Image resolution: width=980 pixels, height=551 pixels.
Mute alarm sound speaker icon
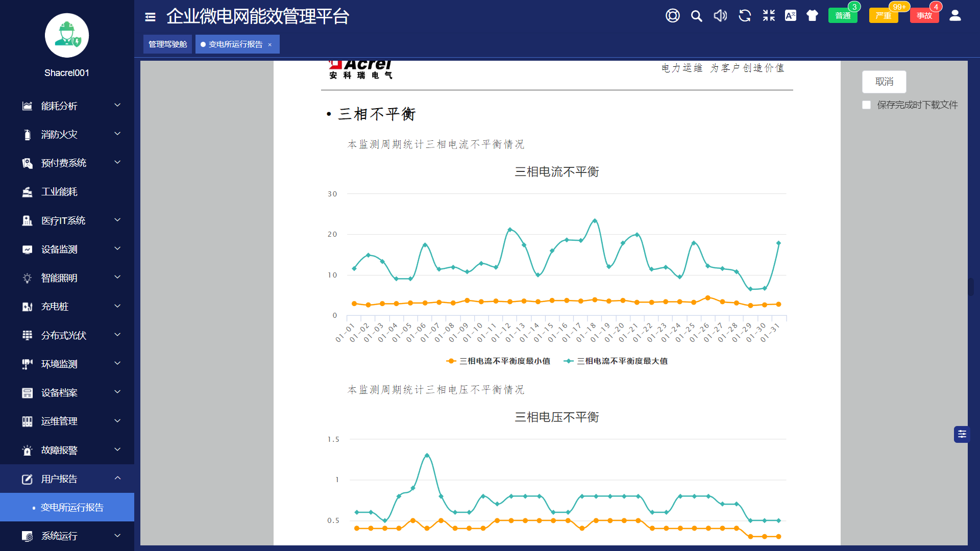point(720,16)
